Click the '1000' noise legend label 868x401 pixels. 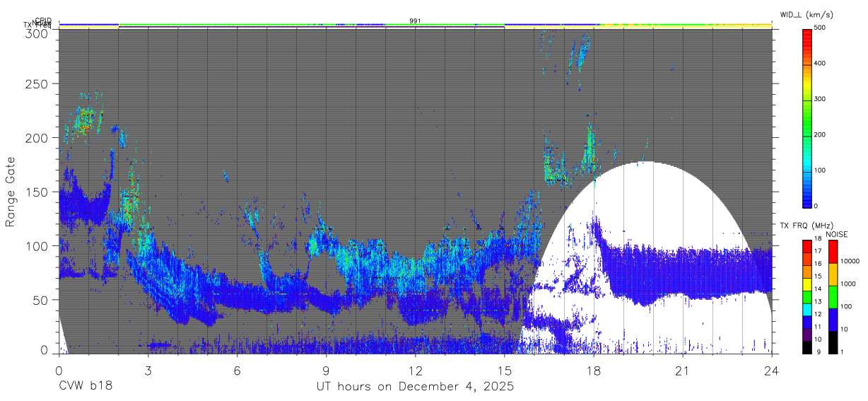[848, 284]
